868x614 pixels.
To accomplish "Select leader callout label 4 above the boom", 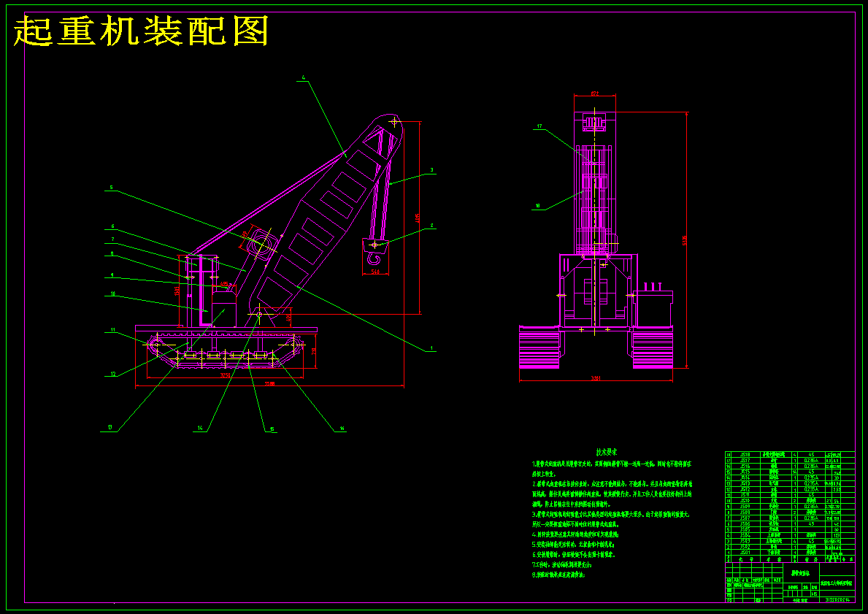I will point(303,77).
